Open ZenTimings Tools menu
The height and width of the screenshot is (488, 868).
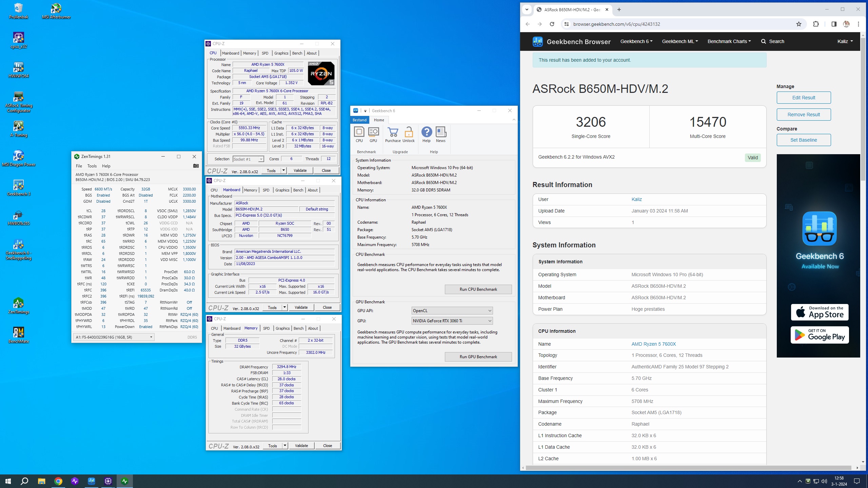coord(92,166)
